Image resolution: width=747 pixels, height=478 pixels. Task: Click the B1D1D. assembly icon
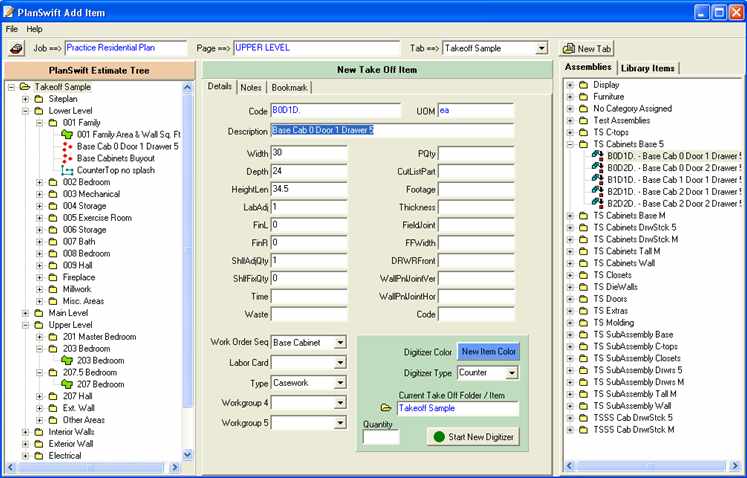click(x=597, y=180)
